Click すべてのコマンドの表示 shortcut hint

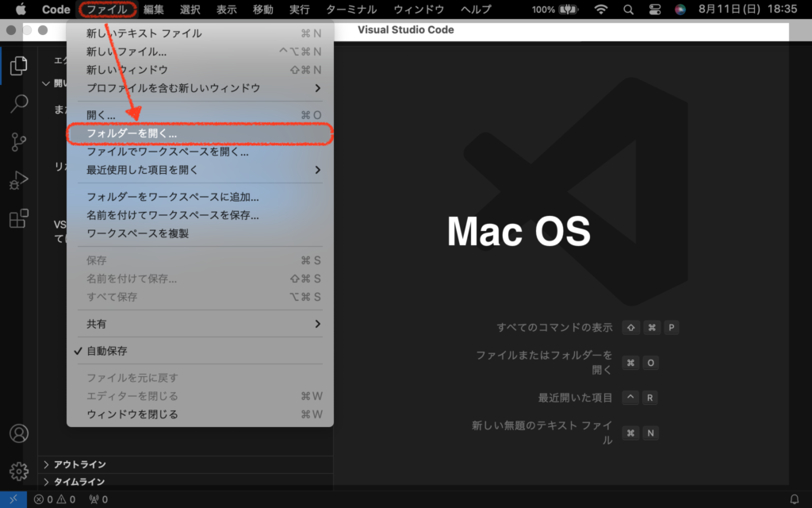point(554,328)
